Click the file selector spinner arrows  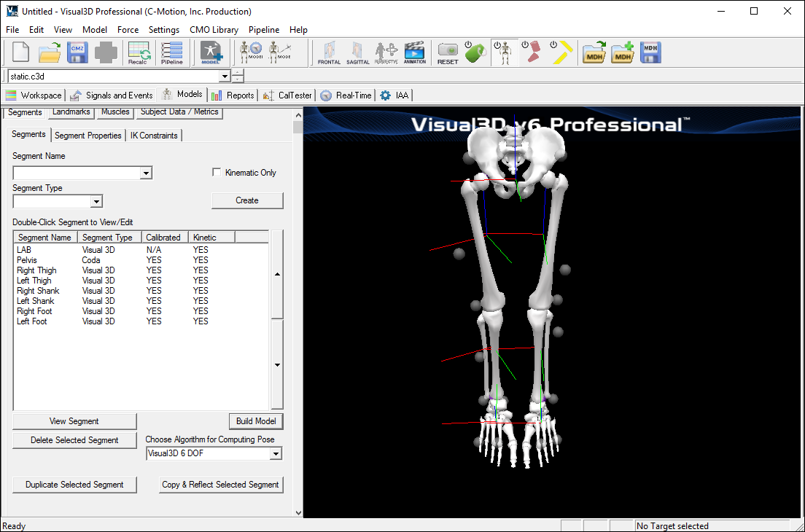[x=238, y=77]
